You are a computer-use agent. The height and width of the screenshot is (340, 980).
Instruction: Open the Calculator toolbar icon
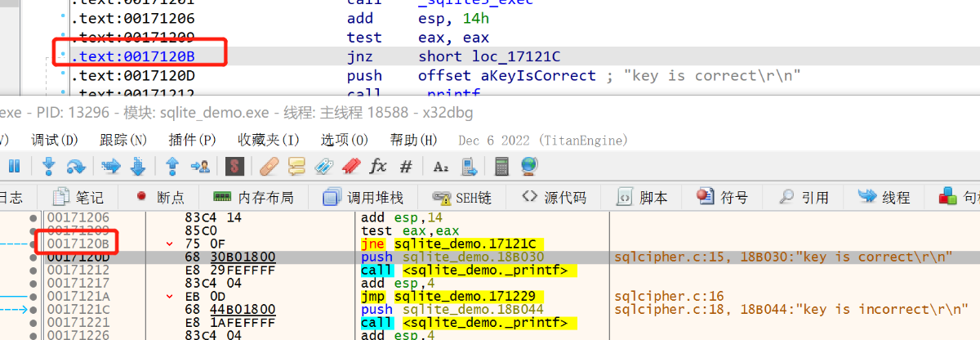(x=501, y=166)
